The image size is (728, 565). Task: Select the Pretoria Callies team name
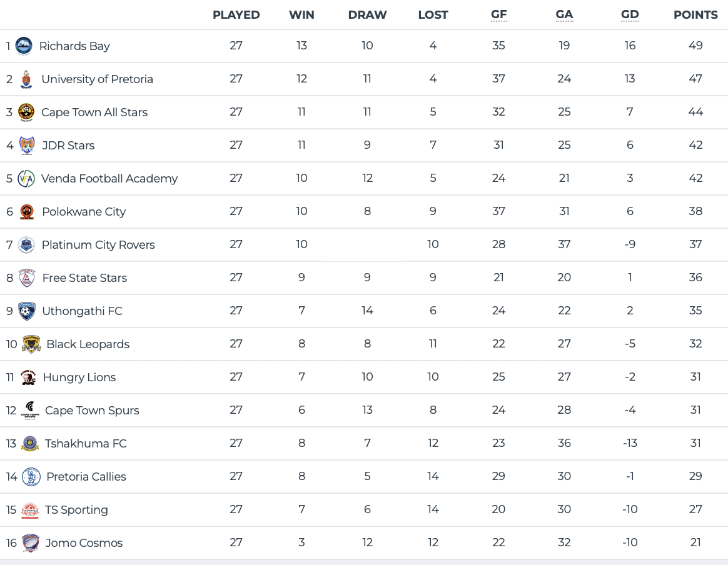(x=86, y=477)
